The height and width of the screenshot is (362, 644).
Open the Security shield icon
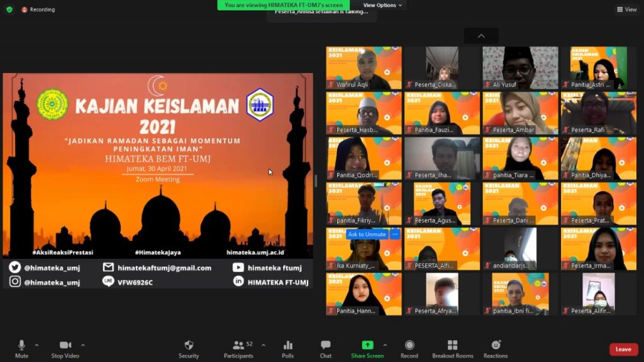(189, 345)
